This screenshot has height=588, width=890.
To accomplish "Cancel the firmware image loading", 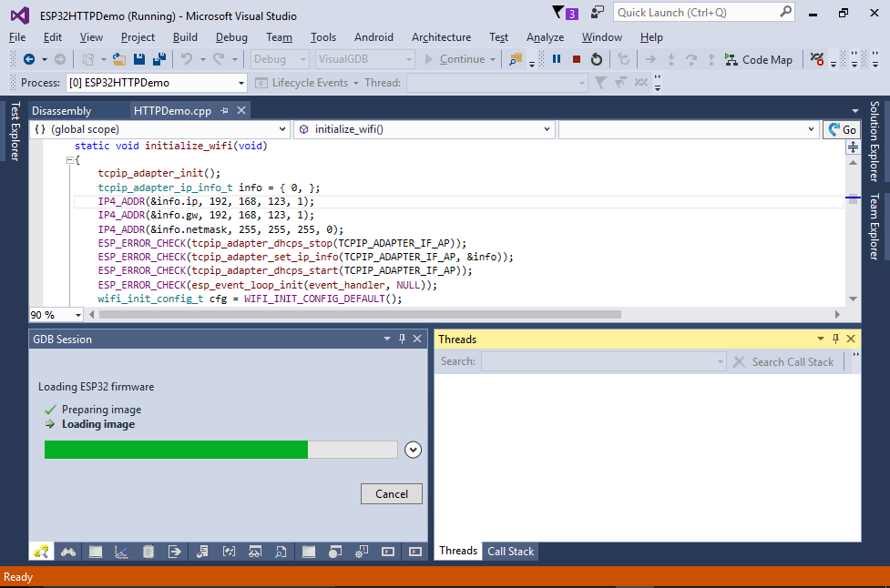I will 392,494.
